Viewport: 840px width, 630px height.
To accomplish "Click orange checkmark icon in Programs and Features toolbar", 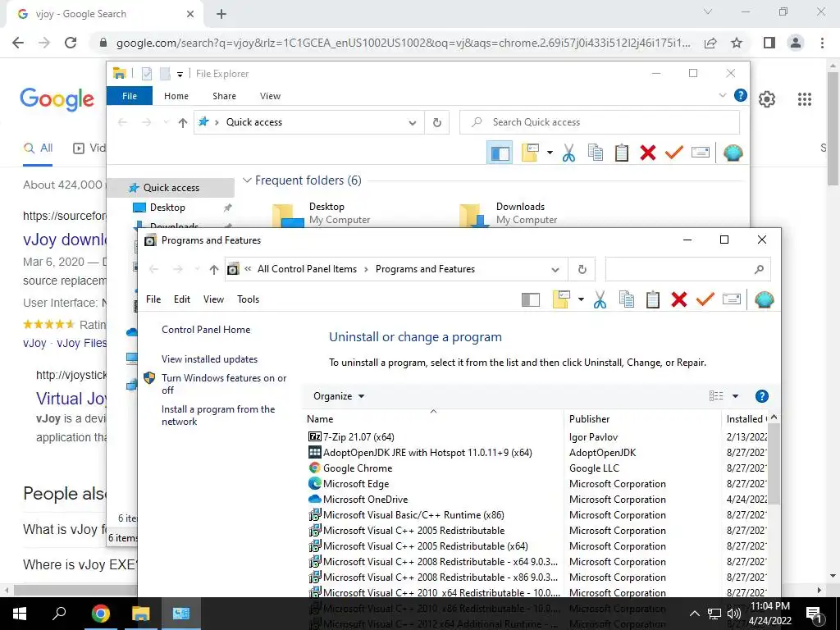I will (x=705, y=299).
